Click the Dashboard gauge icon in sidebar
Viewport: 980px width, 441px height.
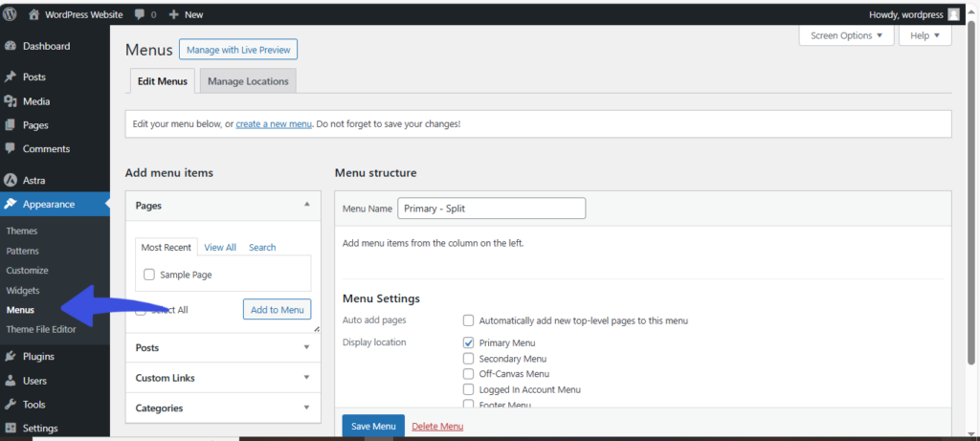click(10, 46)
